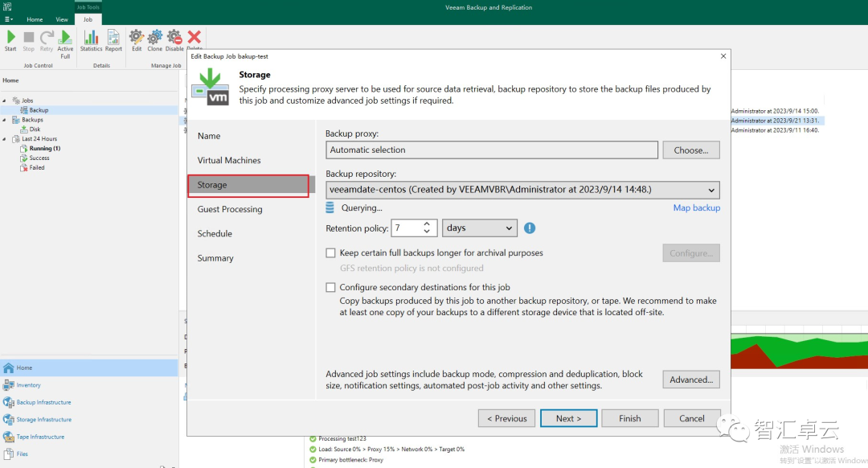Collapse the Last 24 Hours expander
The image size is (868, 468).
click(x=5, y=139)
